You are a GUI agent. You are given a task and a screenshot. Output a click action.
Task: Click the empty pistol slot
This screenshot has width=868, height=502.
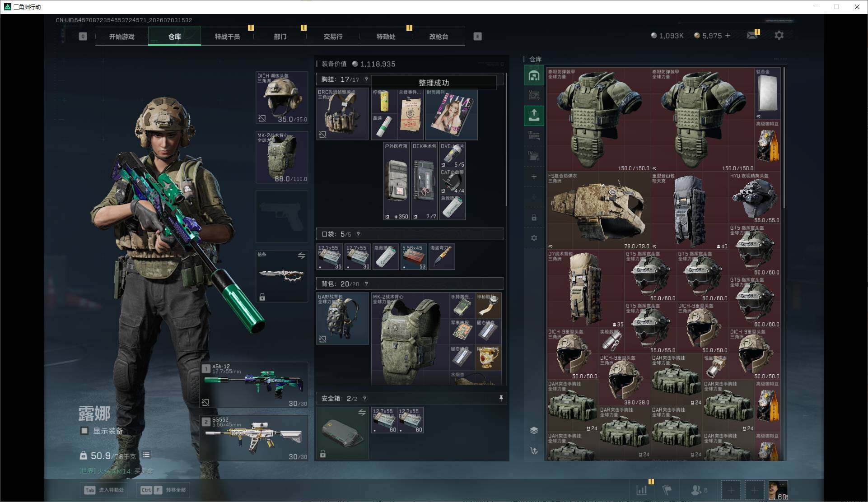(282, 217)
